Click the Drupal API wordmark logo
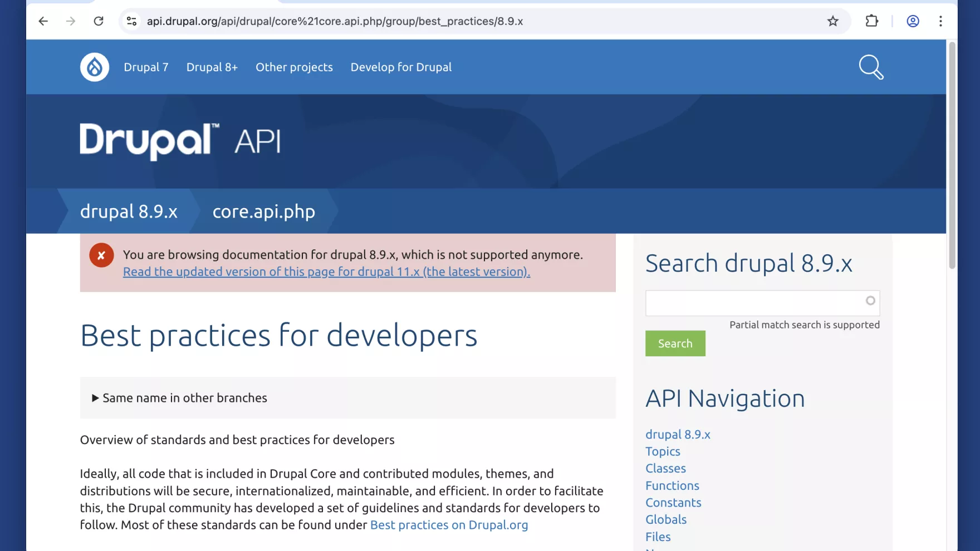980x551 pixels. point(180,141)
